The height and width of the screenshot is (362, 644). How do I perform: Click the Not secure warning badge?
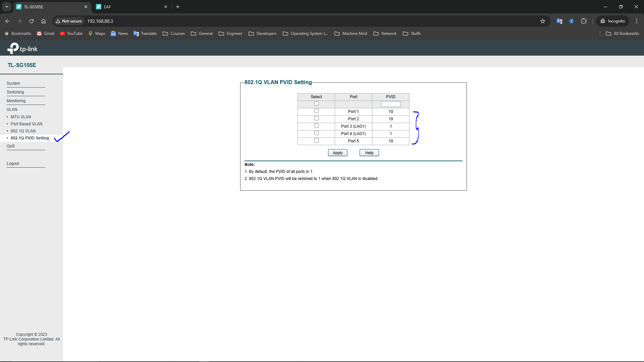69,21
